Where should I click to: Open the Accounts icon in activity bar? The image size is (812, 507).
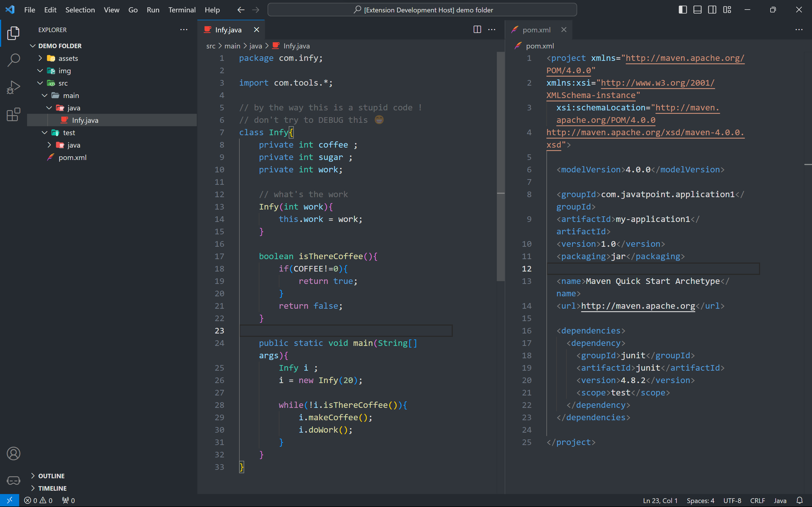click(14, 453)
